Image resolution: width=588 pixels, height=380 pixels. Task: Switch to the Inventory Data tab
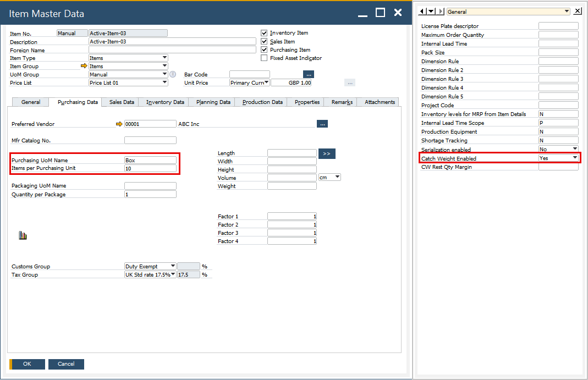point(165,102)
